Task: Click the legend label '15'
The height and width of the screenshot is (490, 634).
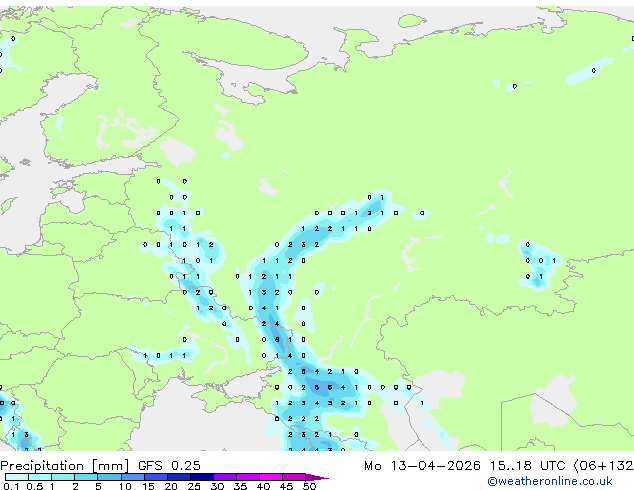Action: (148, 486)
